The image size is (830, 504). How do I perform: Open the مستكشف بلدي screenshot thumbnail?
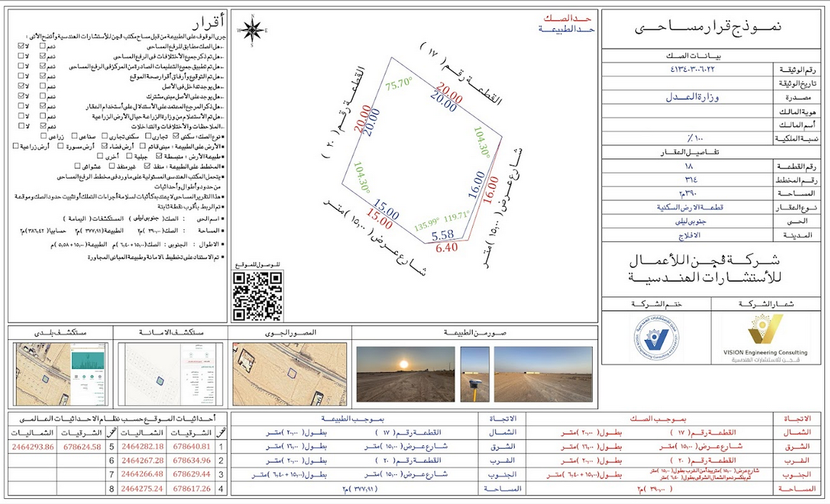point(61,374)
